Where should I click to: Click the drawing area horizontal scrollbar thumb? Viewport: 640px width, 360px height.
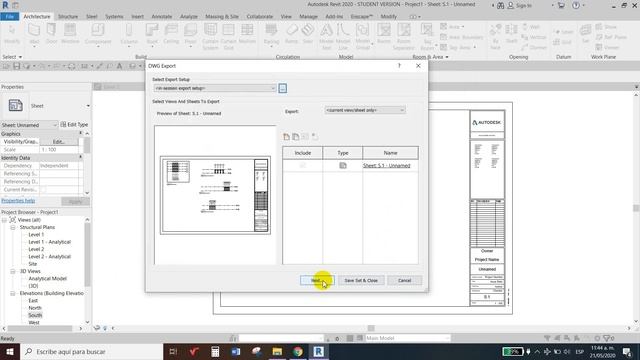point(371,328)
